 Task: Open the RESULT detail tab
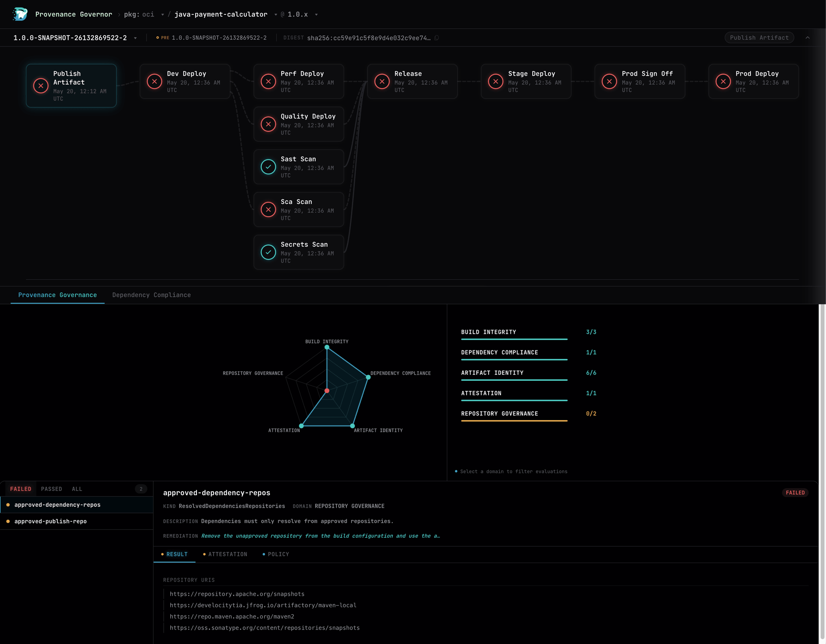174,554
